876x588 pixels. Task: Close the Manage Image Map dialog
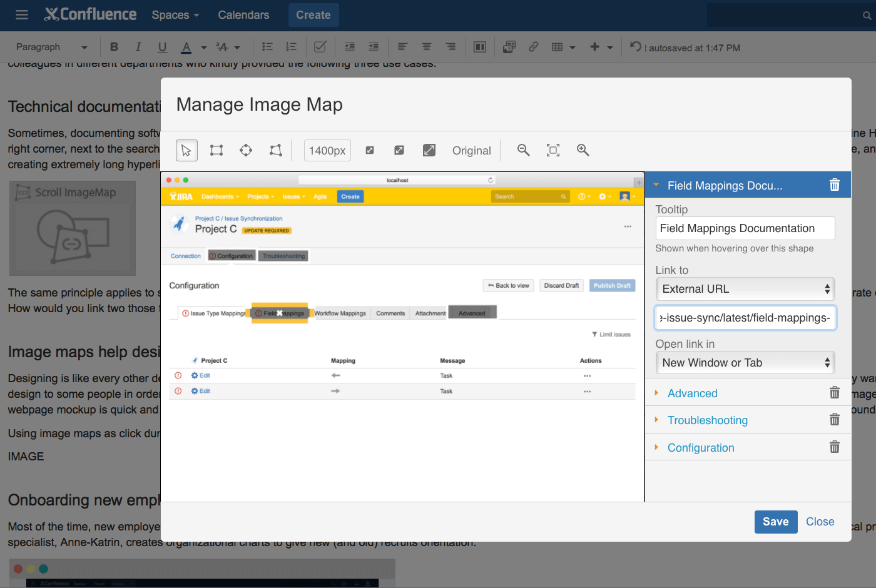(820, 522)
